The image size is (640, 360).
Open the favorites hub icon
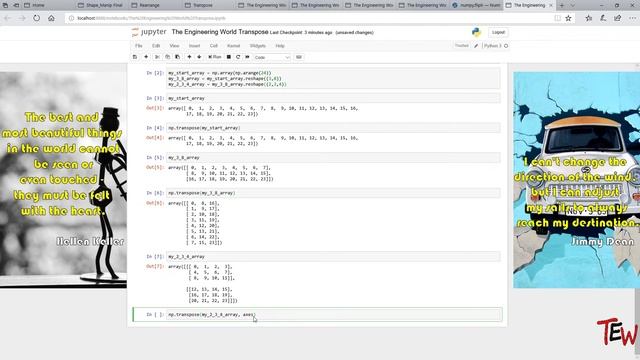[x=589, y=18]
